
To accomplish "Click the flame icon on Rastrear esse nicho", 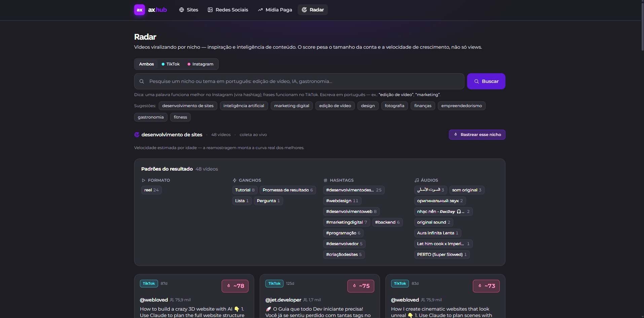I will [x=456, y=134].
